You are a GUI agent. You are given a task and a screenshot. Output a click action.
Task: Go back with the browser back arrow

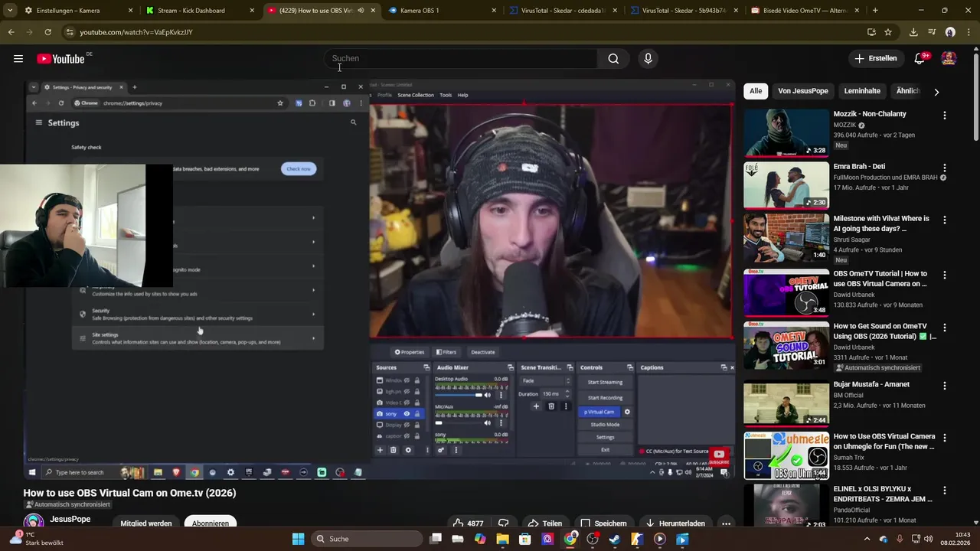[11, 32]
